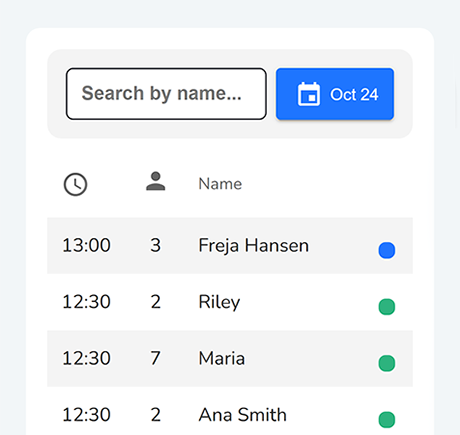
Task: Select Maria's reservation name
Action: point(222,358)
